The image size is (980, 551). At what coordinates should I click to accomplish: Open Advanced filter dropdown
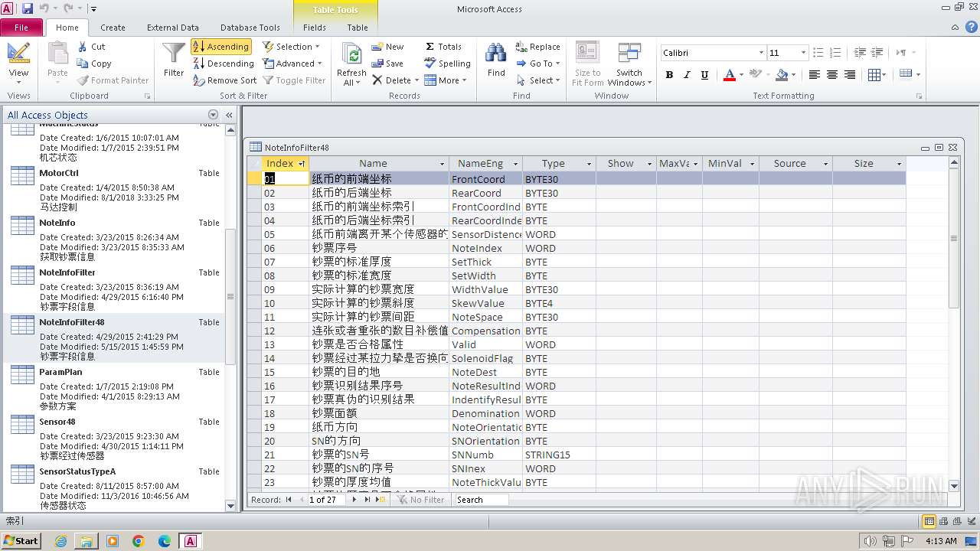click(292, 64)
